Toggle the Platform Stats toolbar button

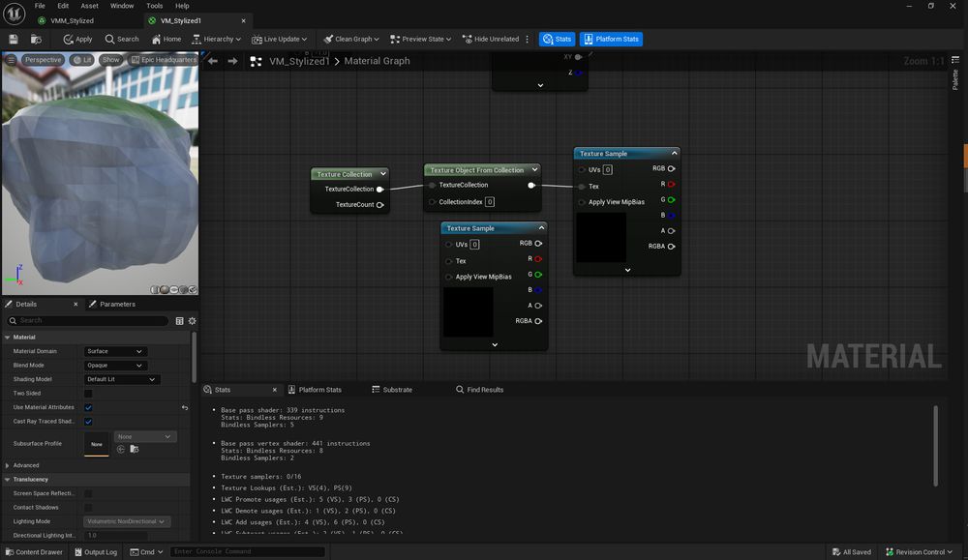coord(611,39)
